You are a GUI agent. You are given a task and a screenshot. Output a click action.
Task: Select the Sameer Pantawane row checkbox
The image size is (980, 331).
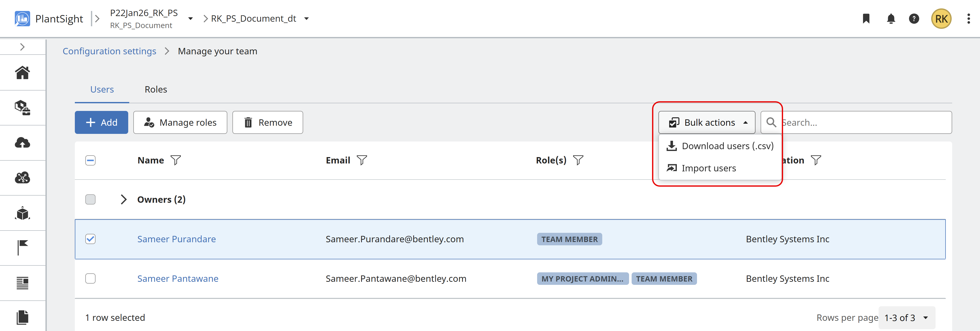point(91,278)
